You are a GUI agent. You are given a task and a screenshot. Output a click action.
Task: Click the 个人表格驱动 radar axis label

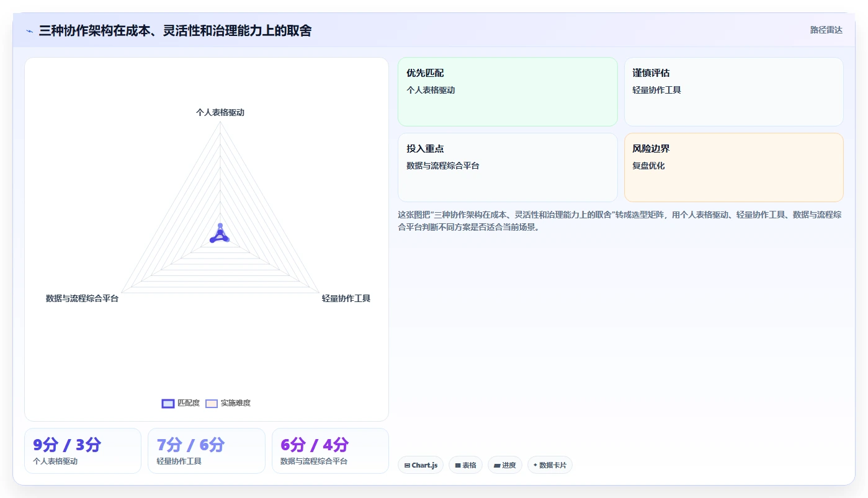coord(220,112)
